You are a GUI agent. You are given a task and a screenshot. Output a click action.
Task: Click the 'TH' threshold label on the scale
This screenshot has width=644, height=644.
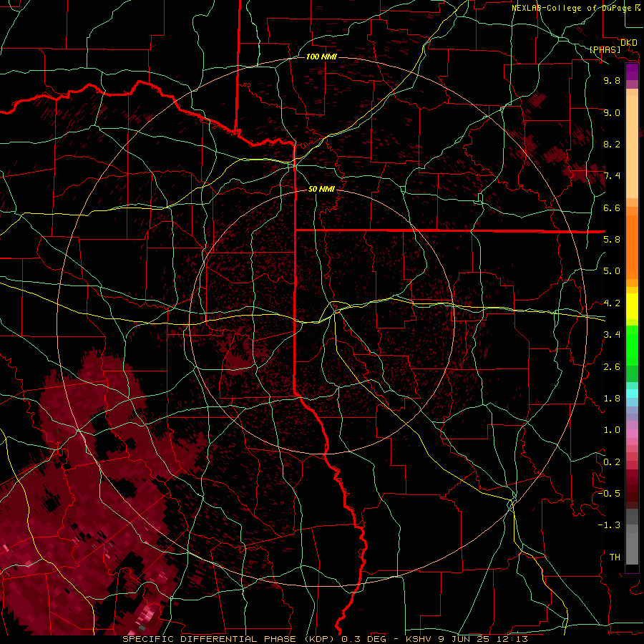pos(615,557)
